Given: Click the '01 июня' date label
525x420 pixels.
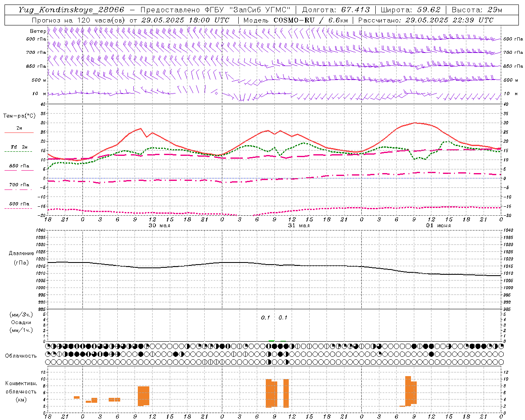Looking at the screenshot, I should click(x=438, y=226).
